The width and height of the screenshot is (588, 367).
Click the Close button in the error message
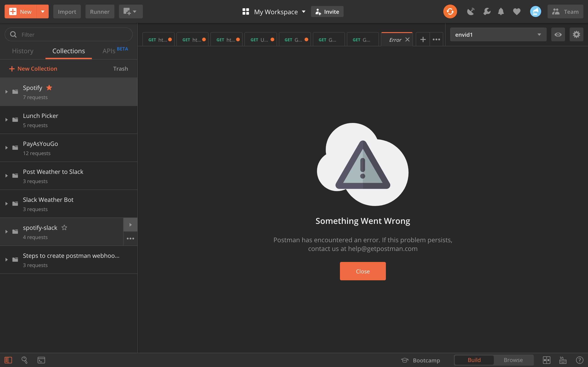(362, 271)
